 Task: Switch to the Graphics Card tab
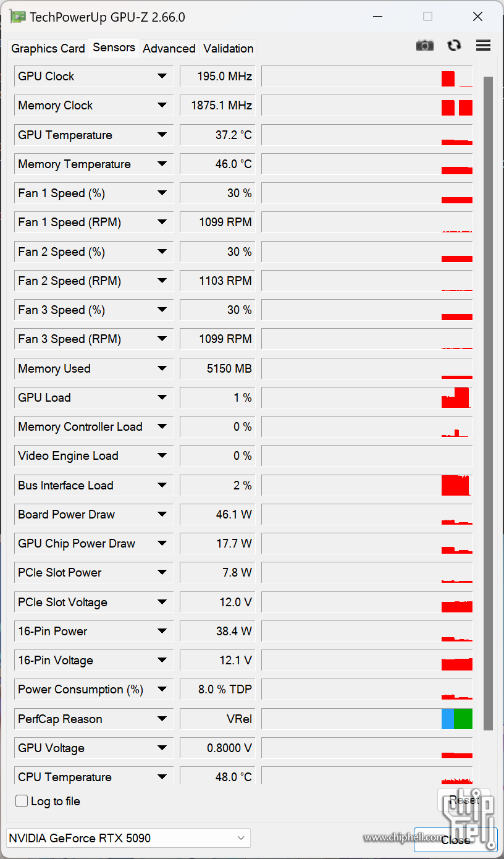click(x=48, y=48)
